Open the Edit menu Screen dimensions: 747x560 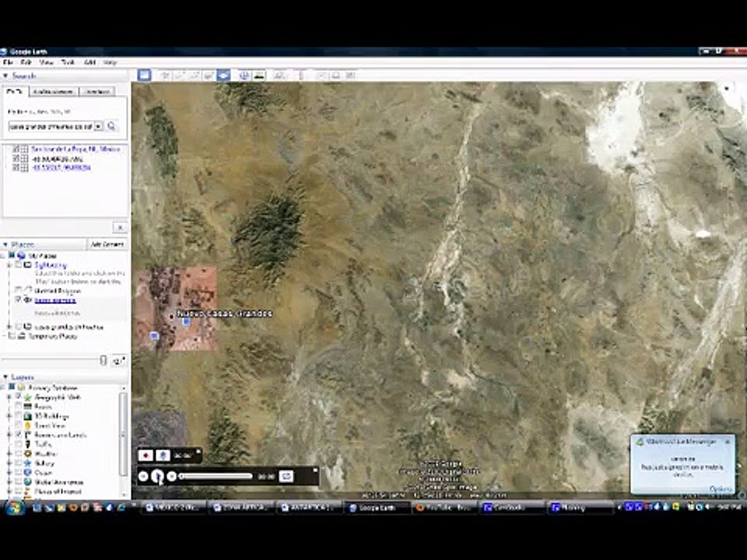coord(26,62)
